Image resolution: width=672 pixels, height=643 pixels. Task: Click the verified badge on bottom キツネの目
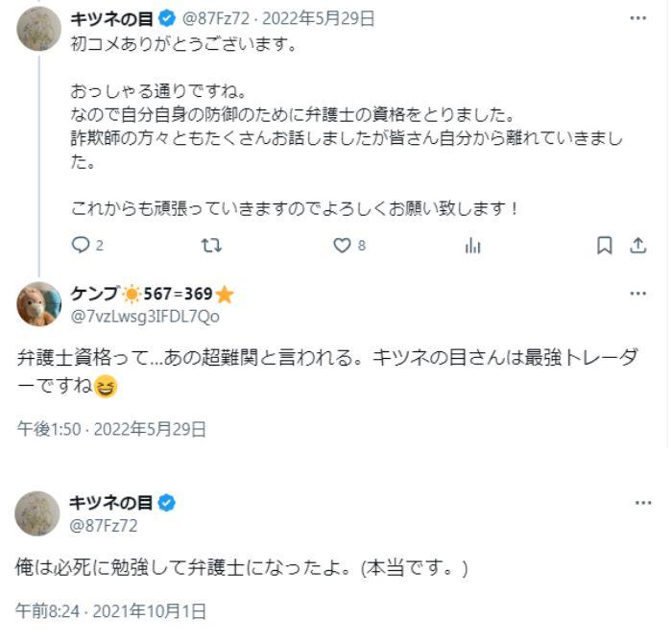166,503
